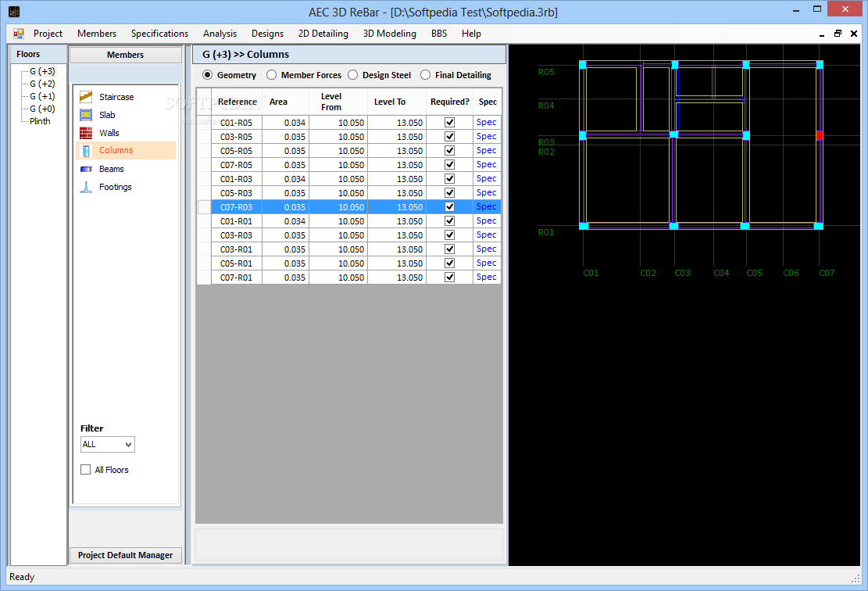Open the Designs menu
This screenshot has width=868, height=591.
click(267, 34)
